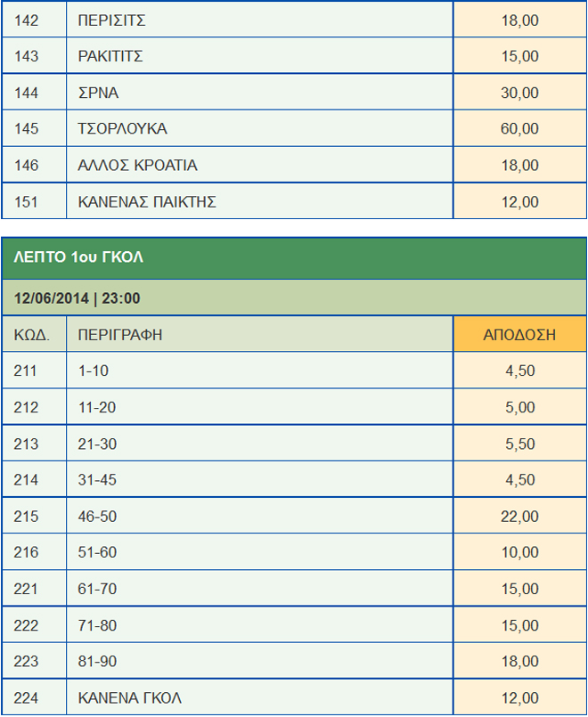Click odds 12,00 for ΚΑΝΕΝΑΣ ΠΑΙΚΤΗΣ
Screen dimensions: 588x717
point(519,202)
